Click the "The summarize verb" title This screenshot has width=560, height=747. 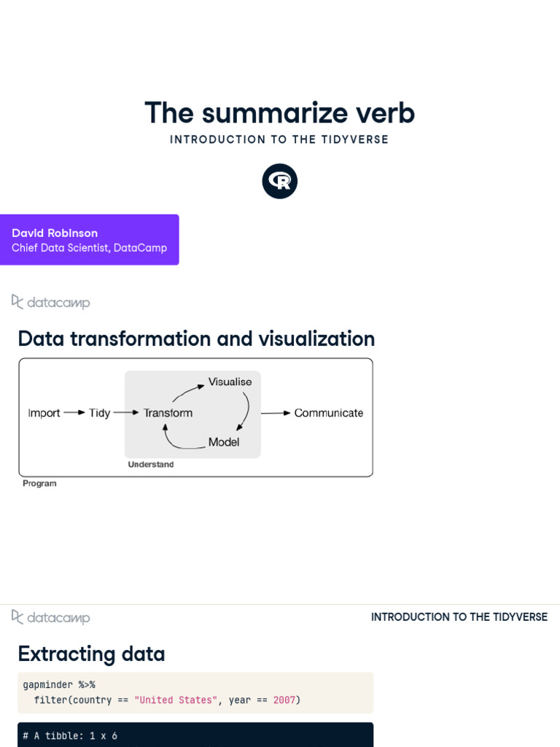(x=279, y=113)
